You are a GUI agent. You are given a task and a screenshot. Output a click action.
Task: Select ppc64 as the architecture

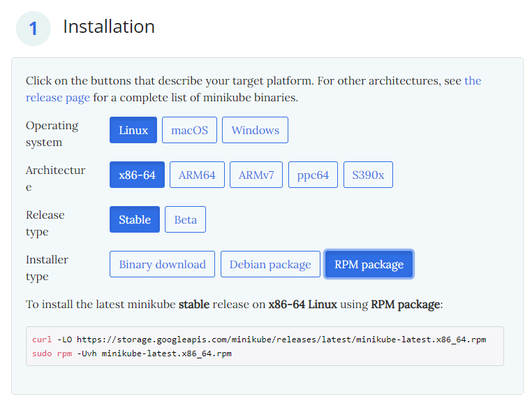tap(313, 175)
